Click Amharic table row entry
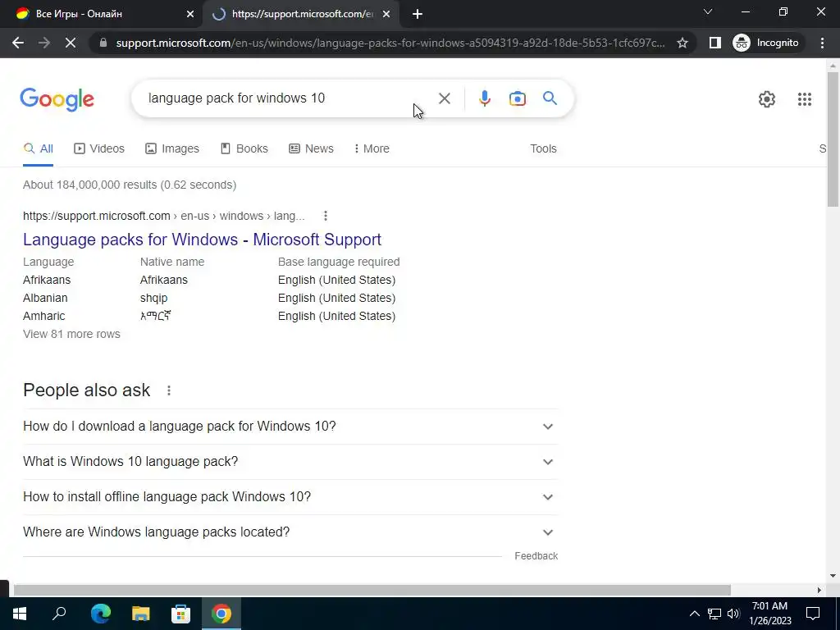The image size is (840, 630). 44,316
